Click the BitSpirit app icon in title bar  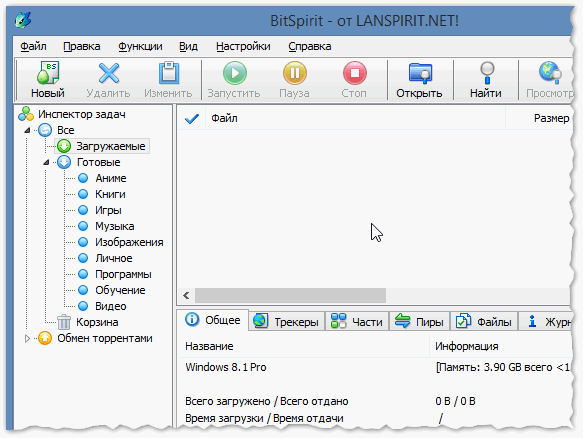click(x=23, y=20)
